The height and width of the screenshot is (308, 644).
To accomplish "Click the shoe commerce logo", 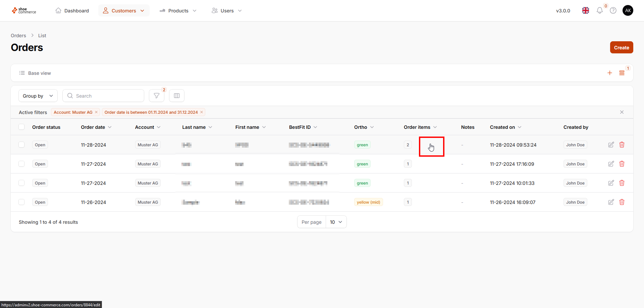I will 24,11.
